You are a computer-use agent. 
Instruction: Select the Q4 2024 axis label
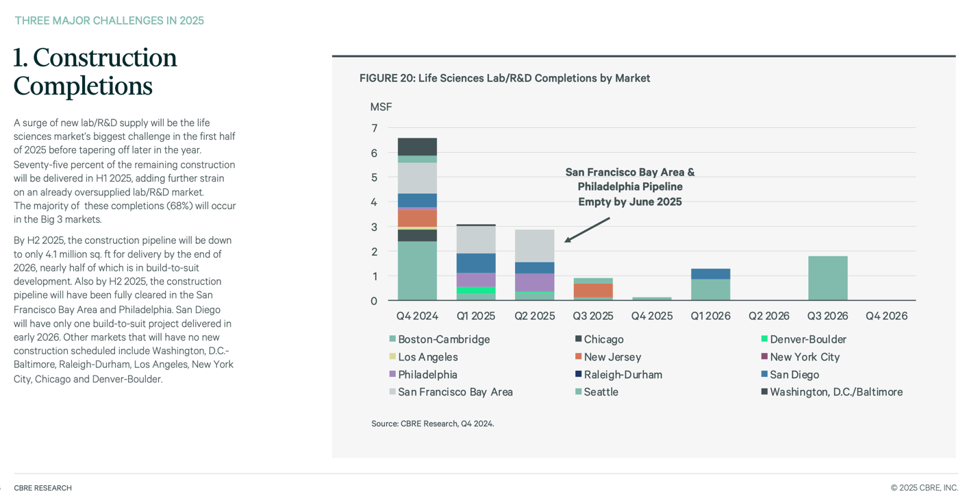(416, 316)
